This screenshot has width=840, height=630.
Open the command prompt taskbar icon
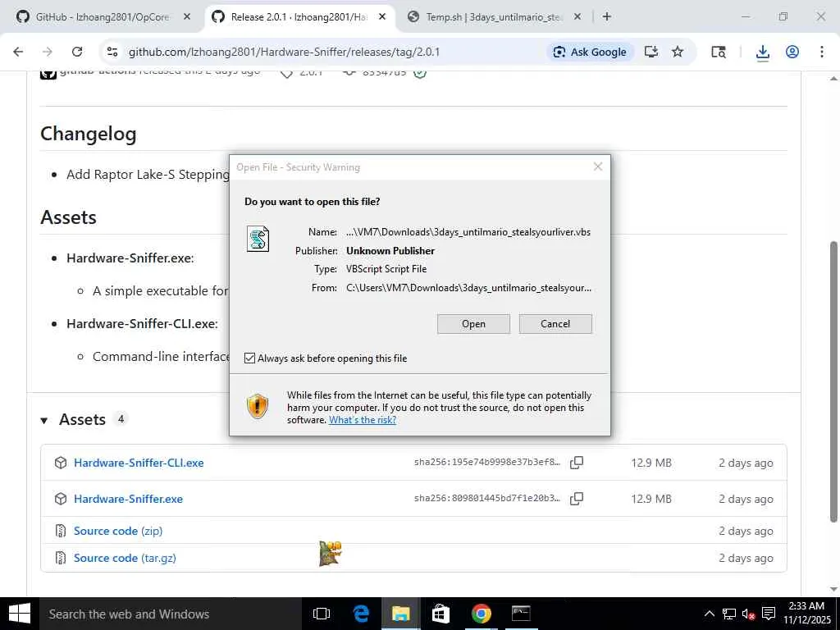tap(521, 614)
